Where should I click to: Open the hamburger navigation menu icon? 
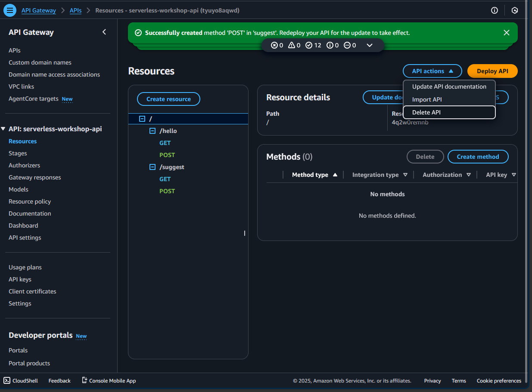pos(10,10)
